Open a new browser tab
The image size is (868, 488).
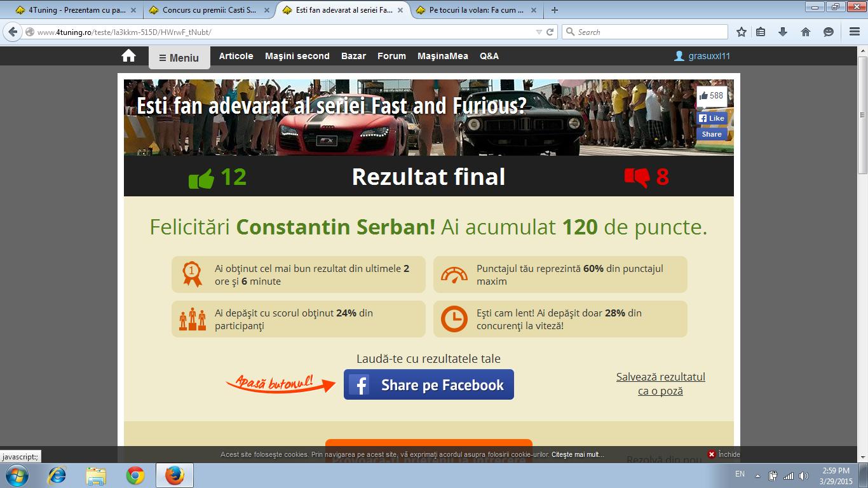[x=555, y=10]
